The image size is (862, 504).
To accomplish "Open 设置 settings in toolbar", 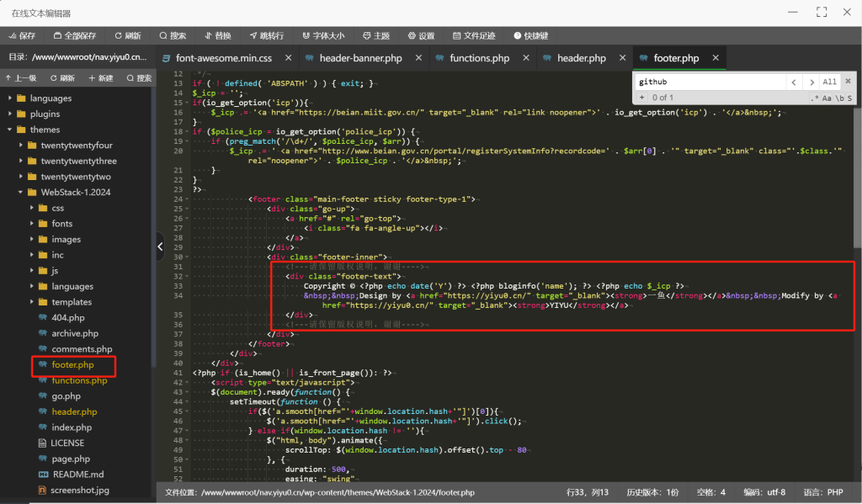I will [421, 35].
